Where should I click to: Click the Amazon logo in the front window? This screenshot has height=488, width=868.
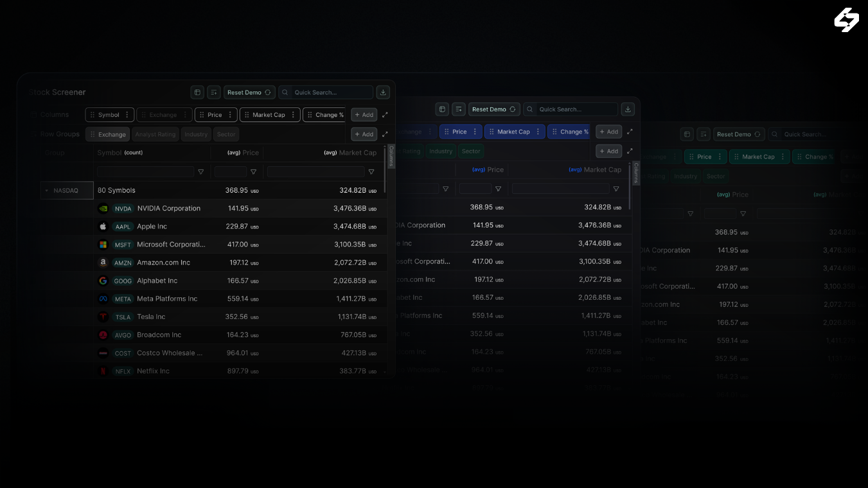[x=103, y=263]
